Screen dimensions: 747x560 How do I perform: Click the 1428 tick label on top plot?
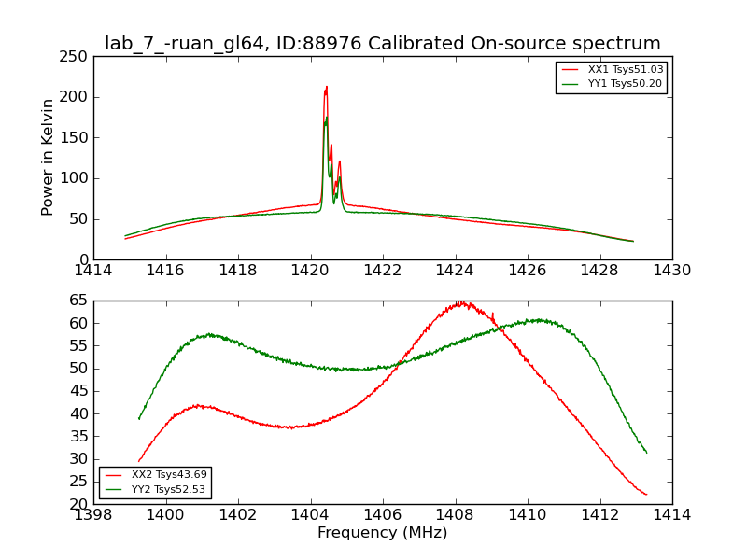(x=599, y=271)
